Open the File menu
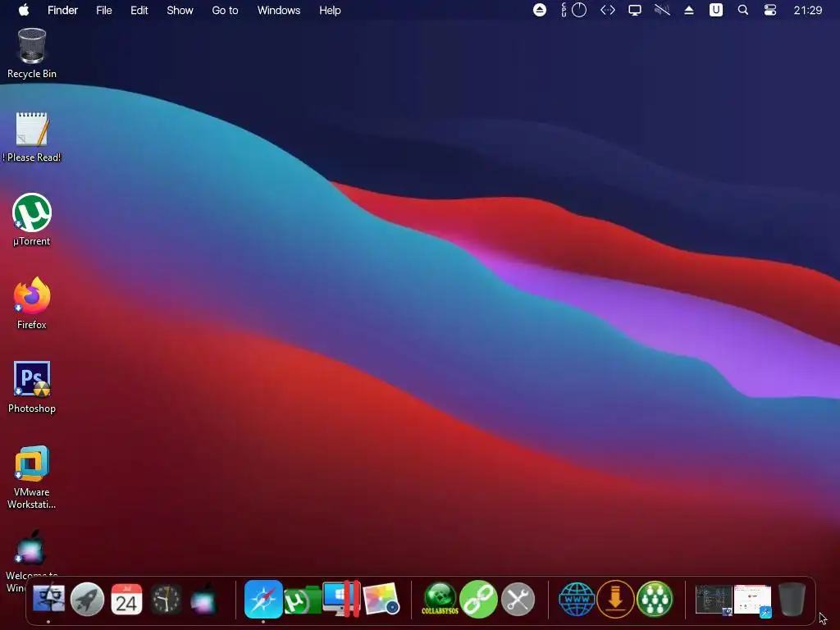The width and height of the screenshot is (840, 630). (x=104, y=10)
